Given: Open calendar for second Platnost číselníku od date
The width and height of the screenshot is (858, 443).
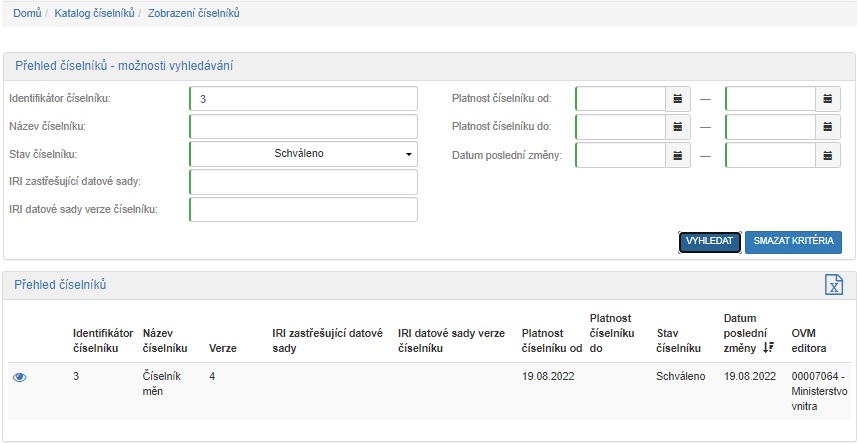Looking at the screenshot, I should 828,99.
